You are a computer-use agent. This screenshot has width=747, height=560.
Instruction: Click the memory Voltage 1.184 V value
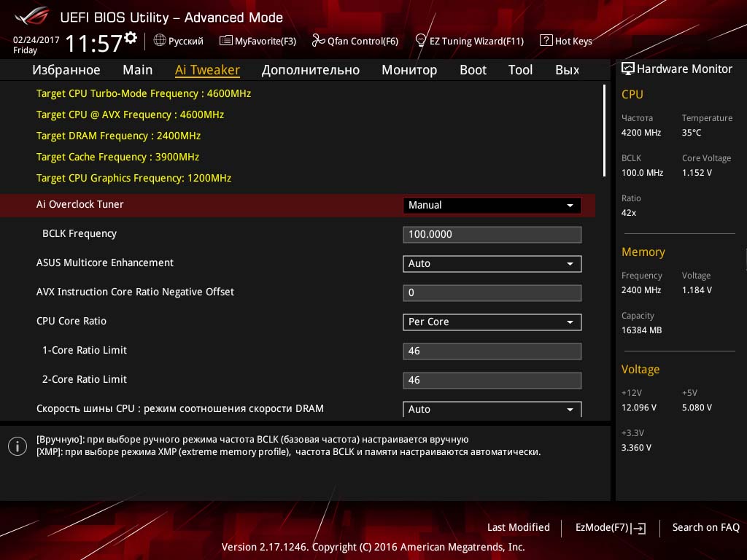click(x=697, y=290)
